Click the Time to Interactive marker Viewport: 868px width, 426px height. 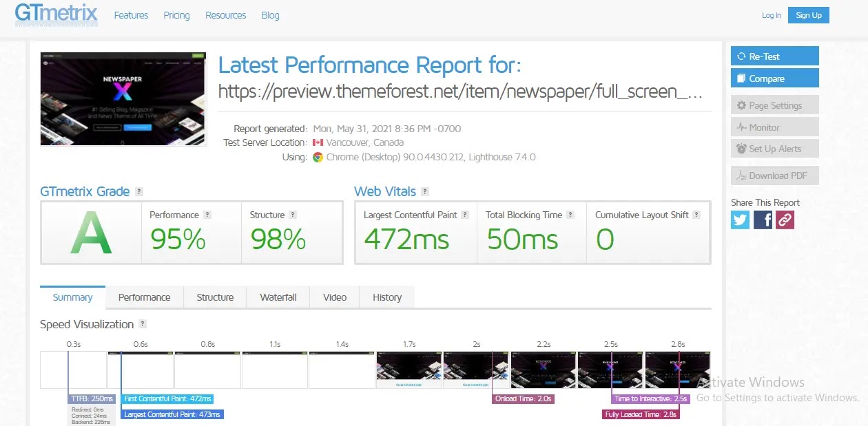pos(650,398)
